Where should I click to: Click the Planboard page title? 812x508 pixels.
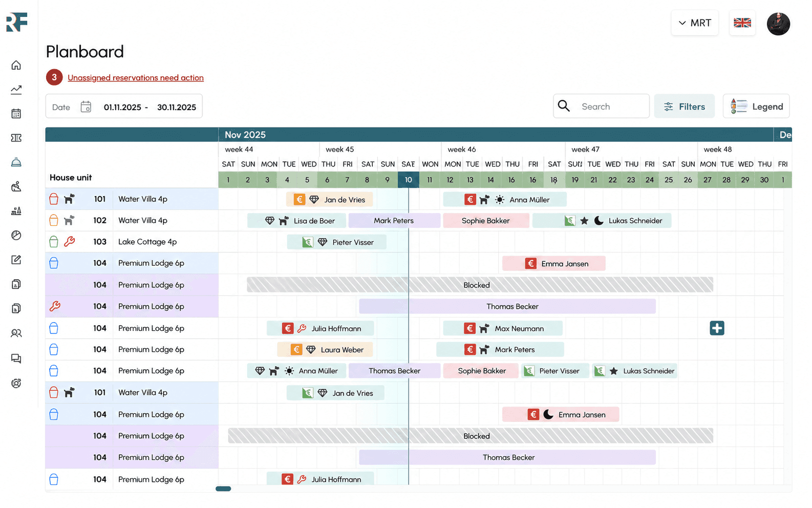click(x=85, y=52)
